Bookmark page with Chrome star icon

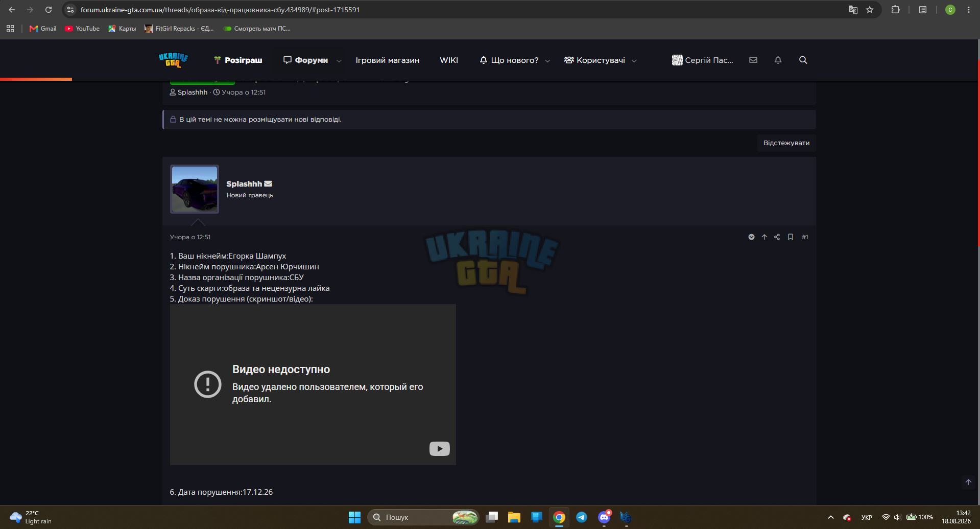click(x=870, y=10)
